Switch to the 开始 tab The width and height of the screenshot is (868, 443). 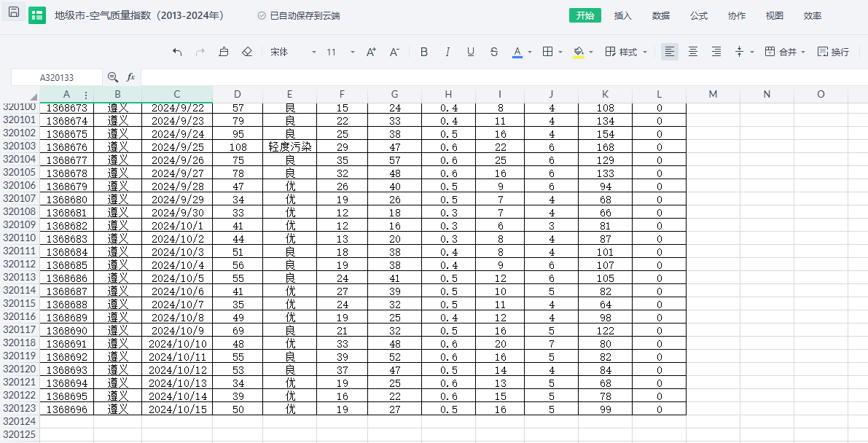[x=585, y=15]
